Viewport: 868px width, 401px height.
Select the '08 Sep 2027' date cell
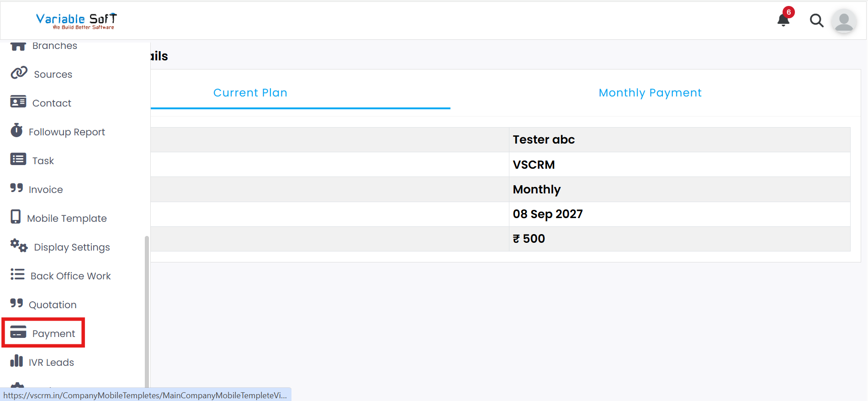click(680, 214)
